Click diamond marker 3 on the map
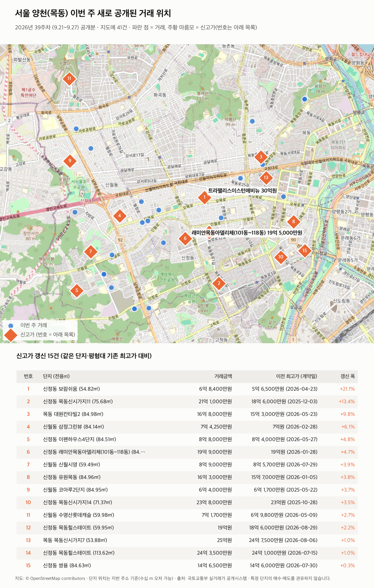Viewport: 374px width, 588px height. click(261, 157)
